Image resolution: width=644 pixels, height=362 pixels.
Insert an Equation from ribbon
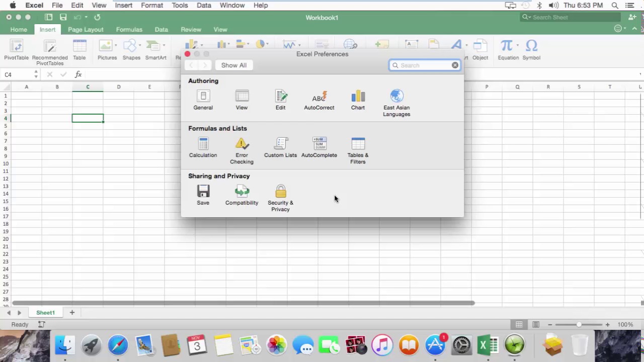pyautogui.click(x=507, y=50)
